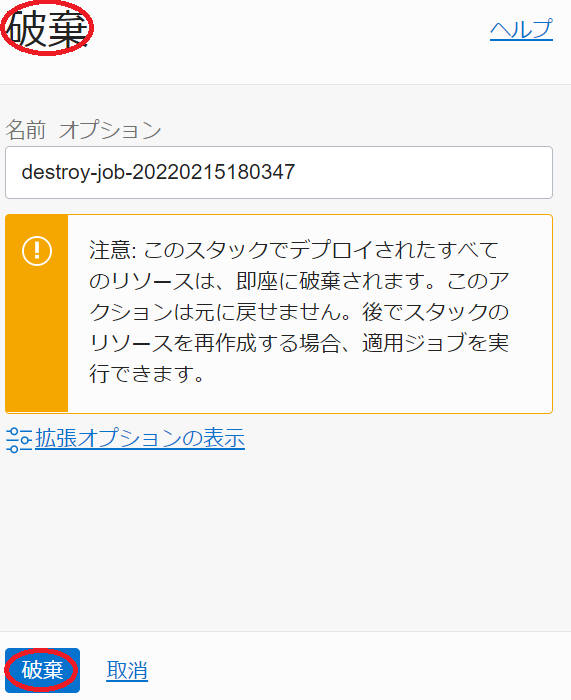571x700 pixels.
Task: Place cursor after destroy-job-20220215180347 text
Action: pos(296,172)
